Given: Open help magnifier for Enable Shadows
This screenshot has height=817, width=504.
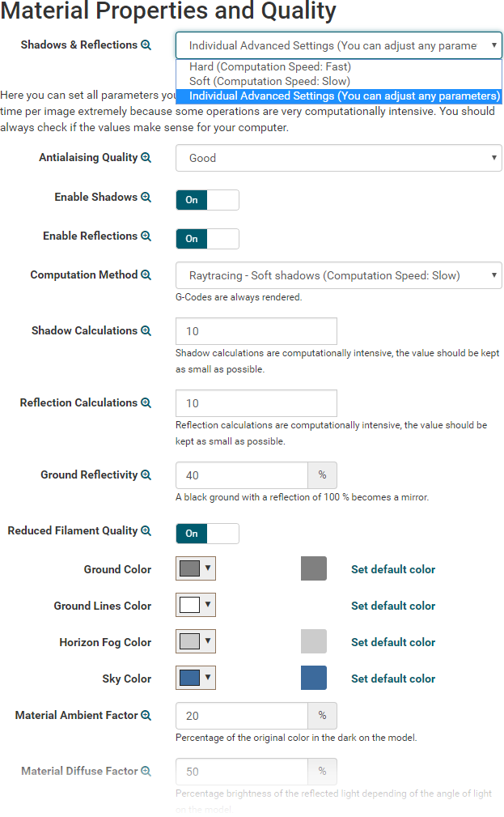Looking at the screenshot, I should point(146,198).
